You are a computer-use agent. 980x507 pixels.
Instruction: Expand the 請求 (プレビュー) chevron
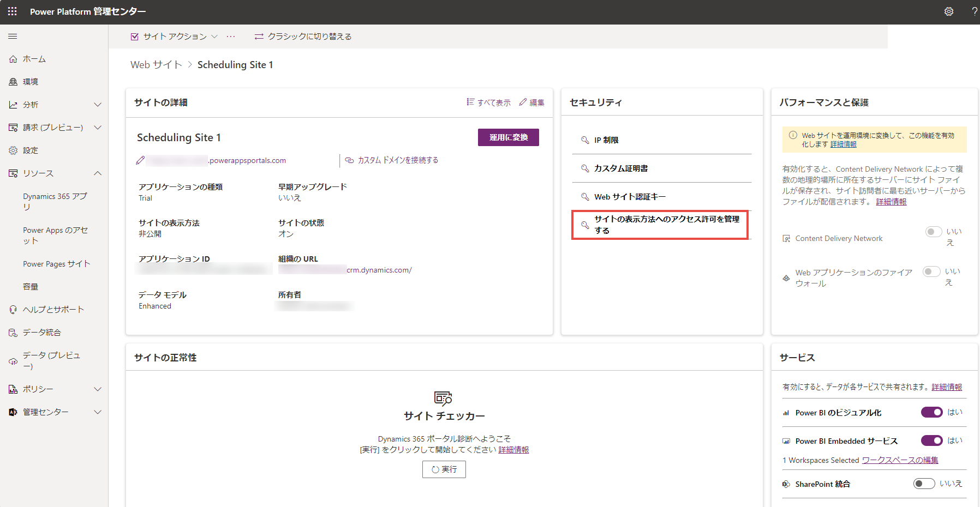[x=98, y=128]
